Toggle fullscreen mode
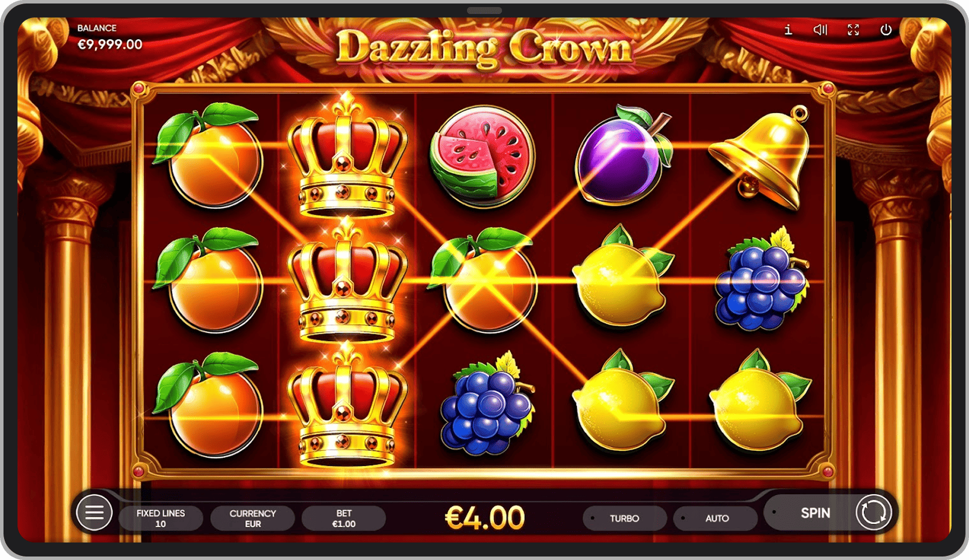This screenshot has height=560, width=969. pos(853,30)
